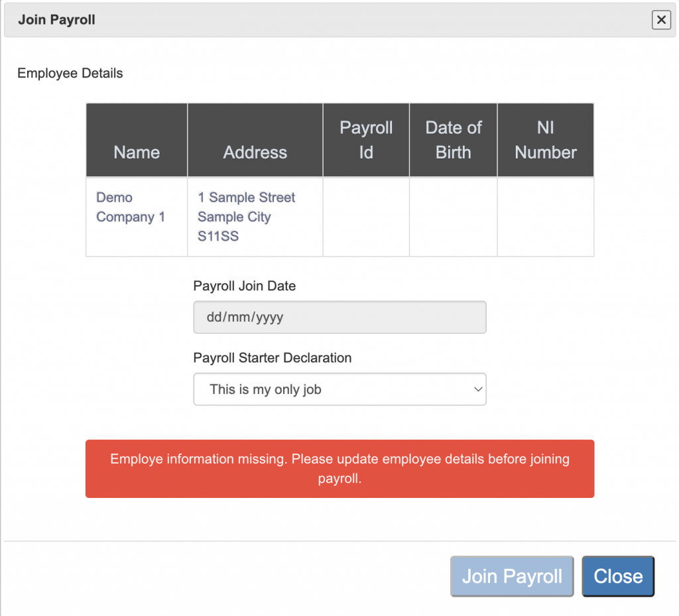Click the empty Payroll Id cell

coord(366,217)
